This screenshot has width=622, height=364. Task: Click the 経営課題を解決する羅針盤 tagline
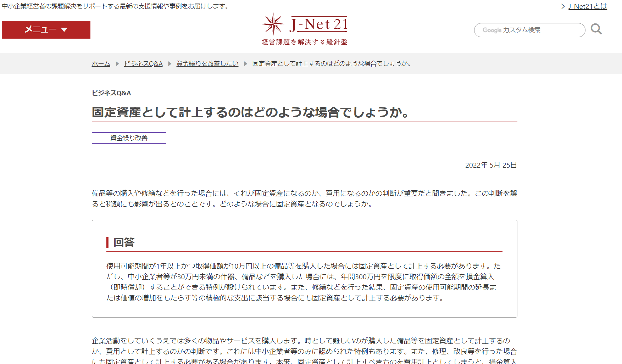click(x=304, y=42)
